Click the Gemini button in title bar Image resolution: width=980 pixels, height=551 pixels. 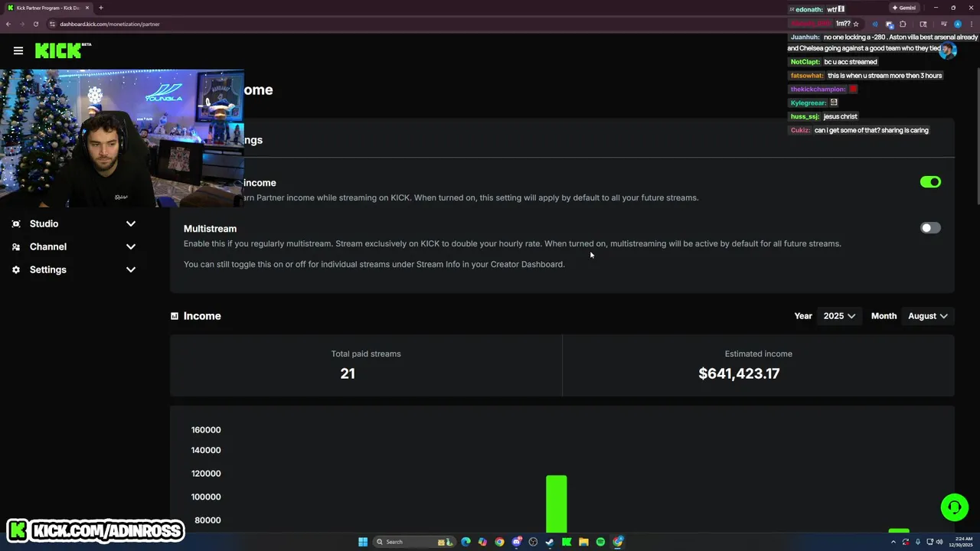(x=904, y=8)
